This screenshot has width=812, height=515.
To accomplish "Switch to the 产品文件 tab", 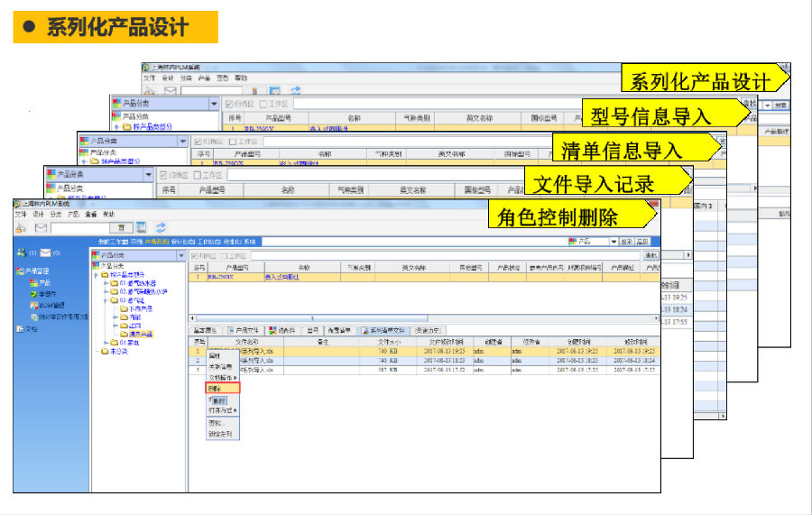I will [244, 330].
